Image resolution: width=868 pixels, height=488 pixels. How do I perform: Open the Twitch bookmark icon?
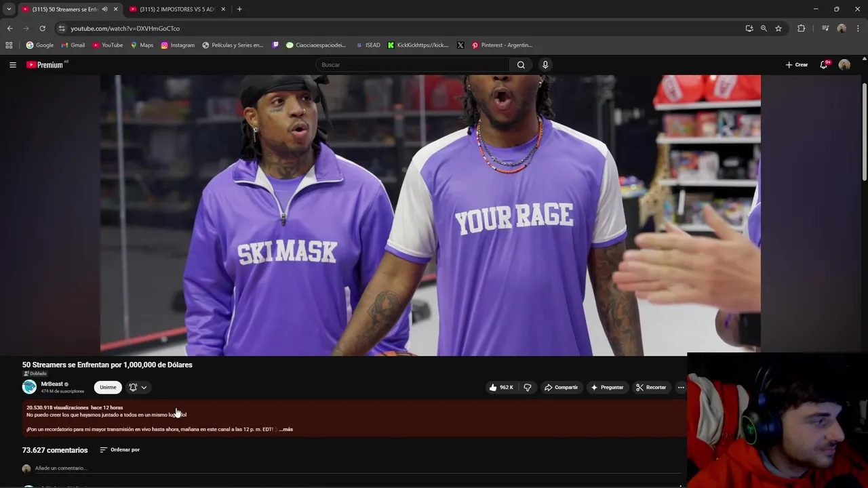[275, 45]
